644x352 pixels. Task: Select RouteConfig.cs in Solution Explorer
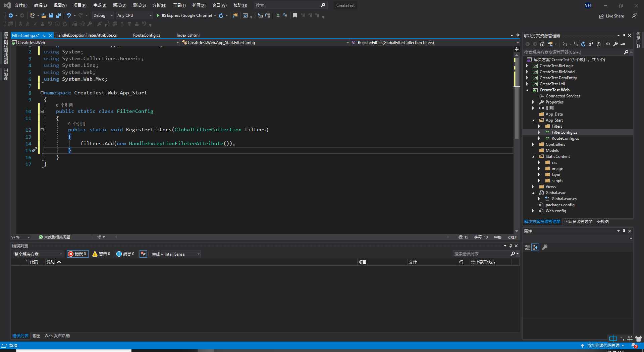coord(565,138)
